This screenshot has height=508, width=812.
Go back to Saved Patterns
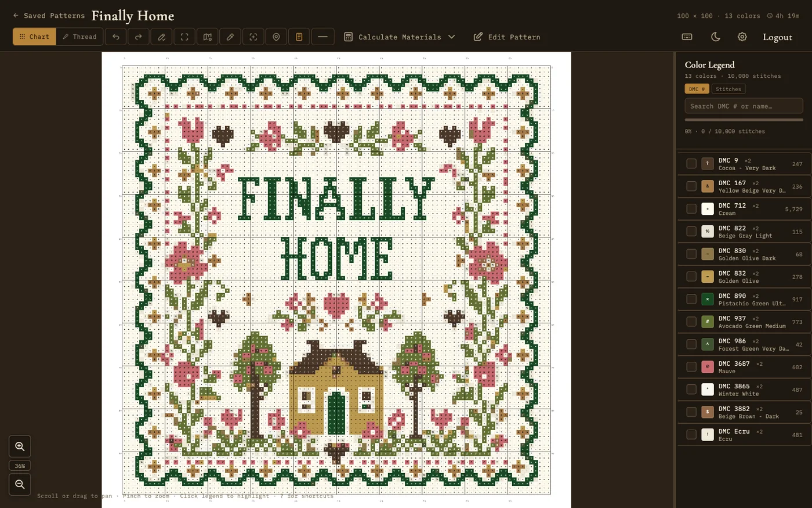(49, 16)
